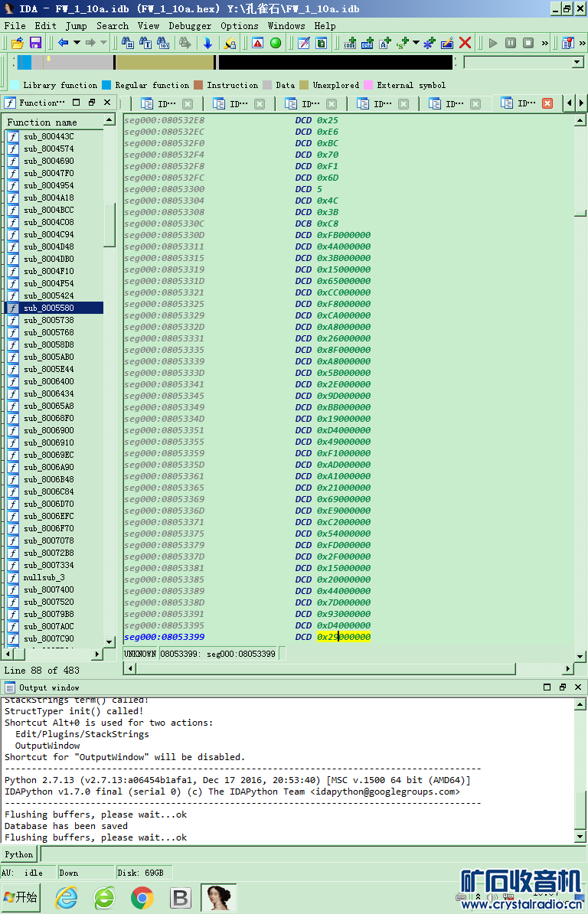The width and height of the screenshot is (588, 914).
Task: Click the red X delete toolbar icon
Action: pos(465,43)
